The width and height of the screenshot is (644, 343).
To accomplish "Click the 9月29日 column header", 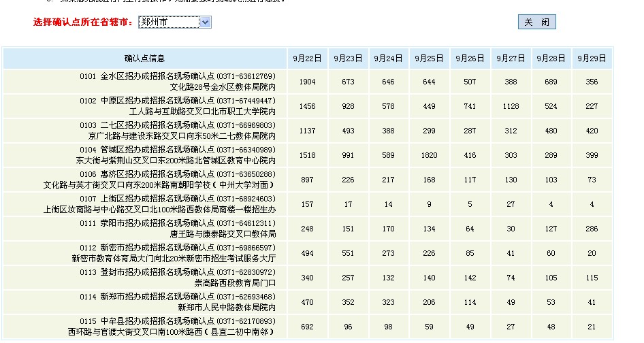I will click(x=592, y=59).
